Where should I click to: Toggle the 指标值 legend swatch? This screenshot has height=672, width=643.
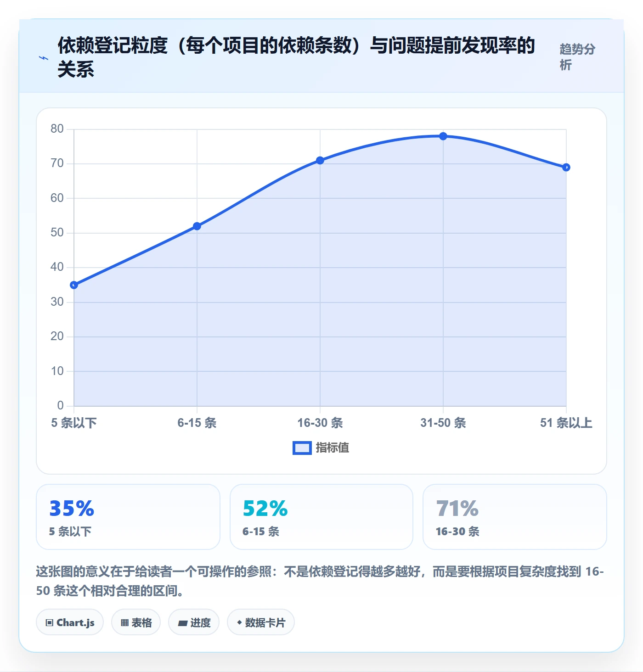pos(302,448)
